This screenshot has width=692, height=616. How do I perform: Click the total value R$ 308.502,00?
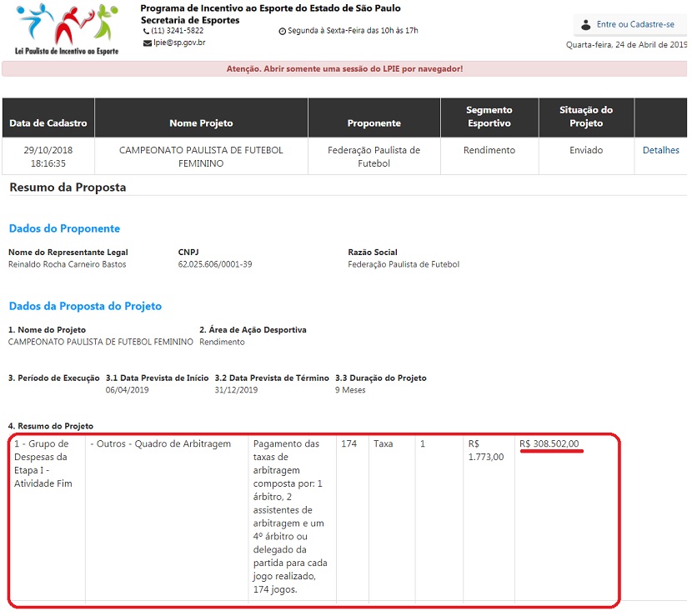click(x=549, y=444)
